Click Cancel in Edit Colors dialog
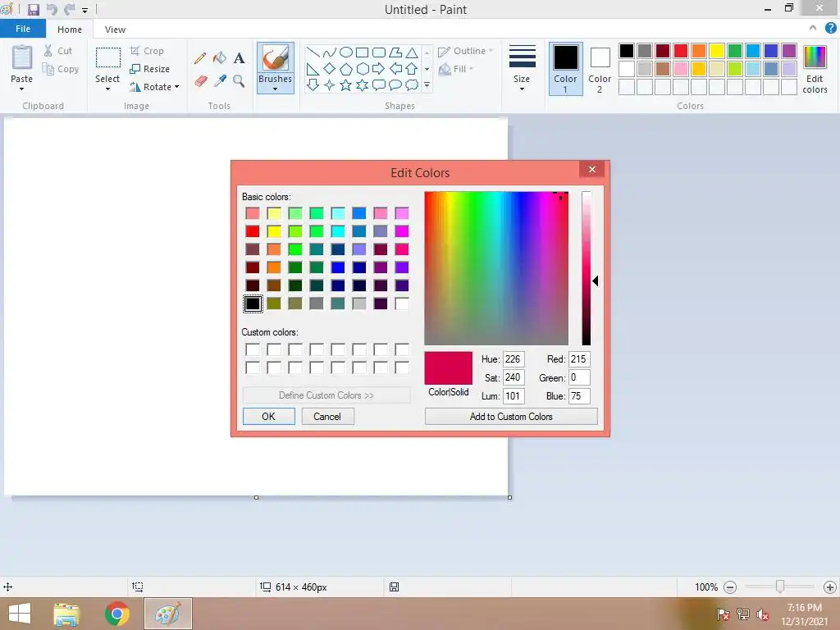840x630 pixels. 327,416
